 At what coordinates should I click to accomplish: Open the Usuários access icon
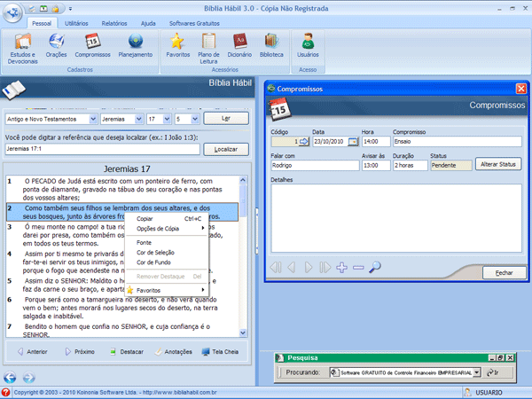308,44
